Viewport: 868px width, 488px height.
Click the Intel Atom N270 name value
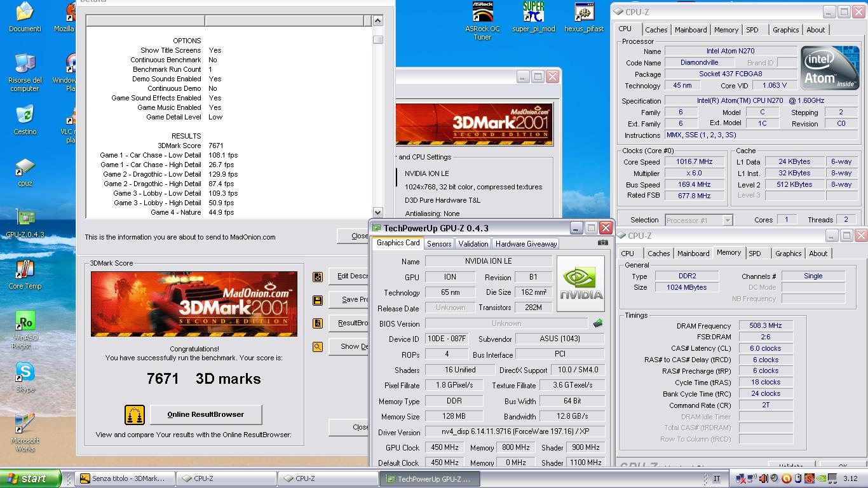point(730,51)
